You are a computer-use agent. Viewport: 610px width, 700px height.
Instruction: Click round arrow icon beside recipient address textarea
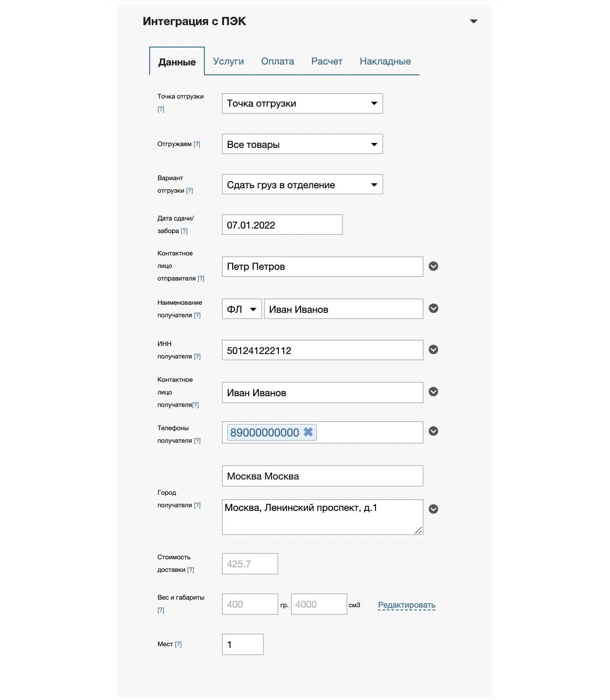click(x=433, y=509)
